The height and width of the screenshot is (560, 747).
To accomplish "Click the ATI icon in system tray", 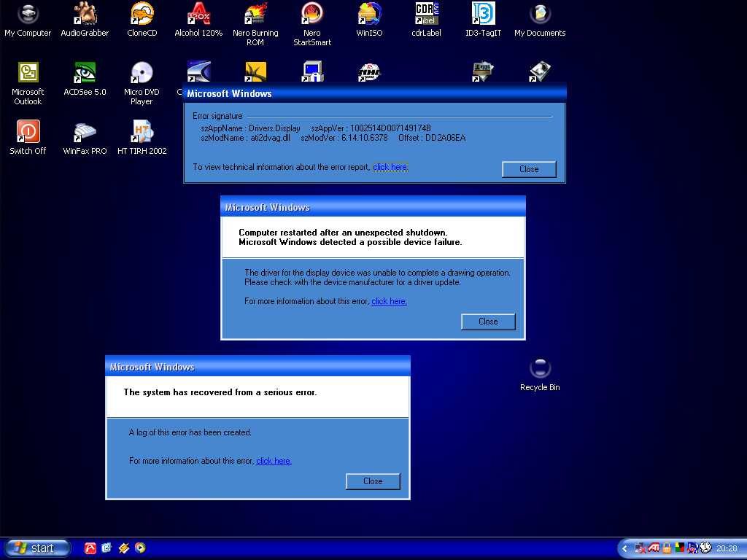I will [x=654, y=548].
